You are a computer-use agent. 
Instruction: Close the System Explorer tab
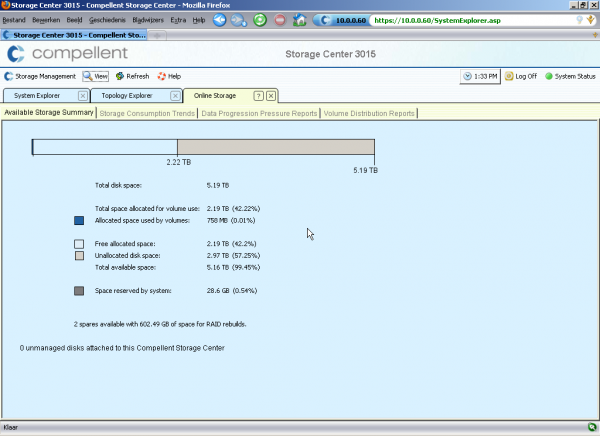pyautogui.click(x=83, y=96)
